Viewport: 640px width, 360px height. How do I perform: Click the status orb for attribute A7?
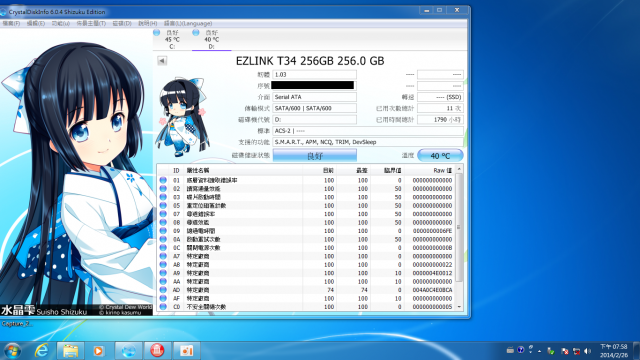pyautogui.click(x=163, y=256)
